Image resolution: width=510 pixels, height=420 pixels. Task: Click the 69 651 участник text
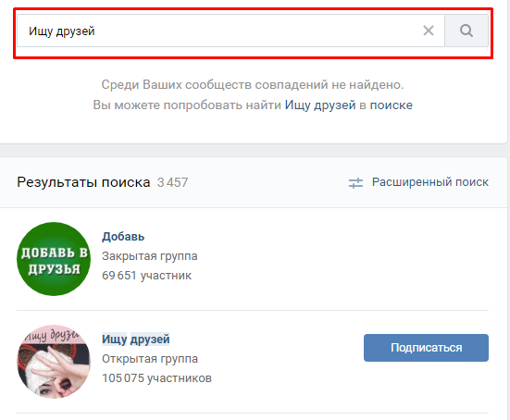tap(146, 276)
